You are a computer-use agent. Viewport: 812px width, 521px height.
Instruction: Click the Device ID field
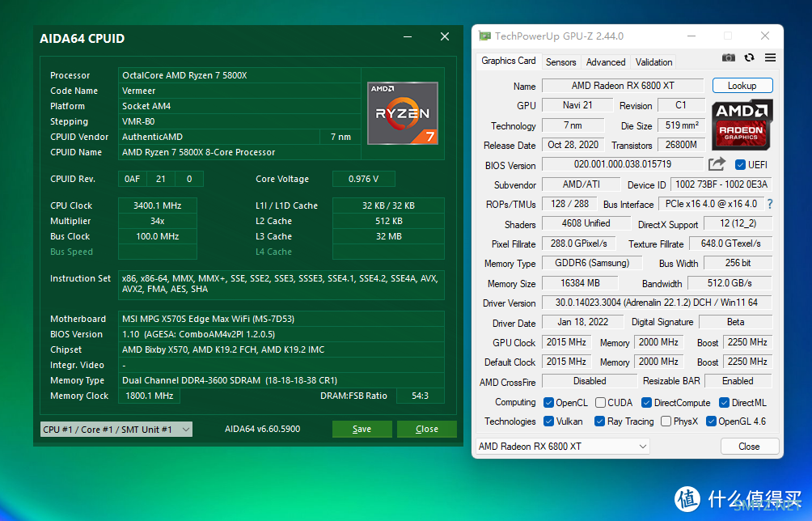pos(721,184)
